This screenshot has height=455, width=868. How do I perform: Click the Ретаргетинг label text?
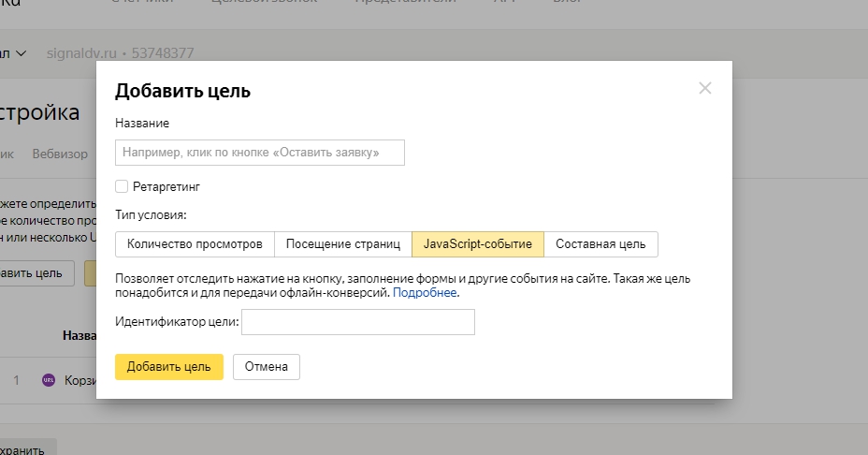coord(166,186)
